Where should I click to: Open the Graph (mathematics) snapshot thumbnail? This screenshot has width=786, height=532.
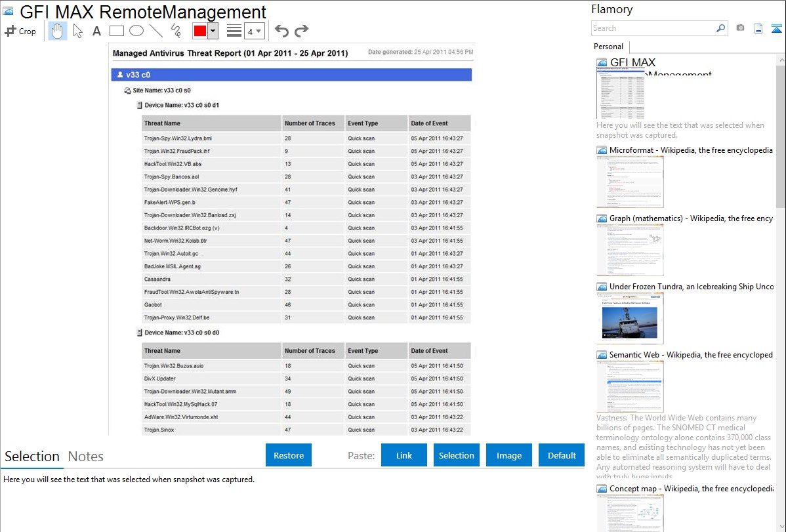point(630,250)
